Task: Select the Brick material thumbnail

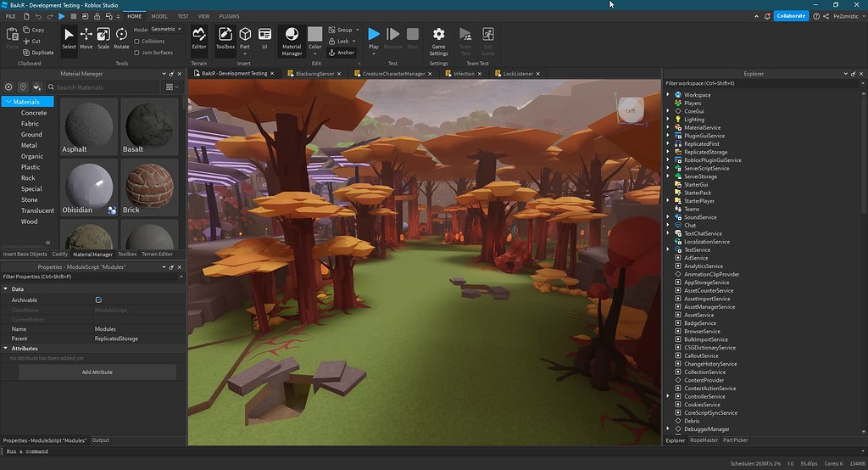Action: pos(149,187)
